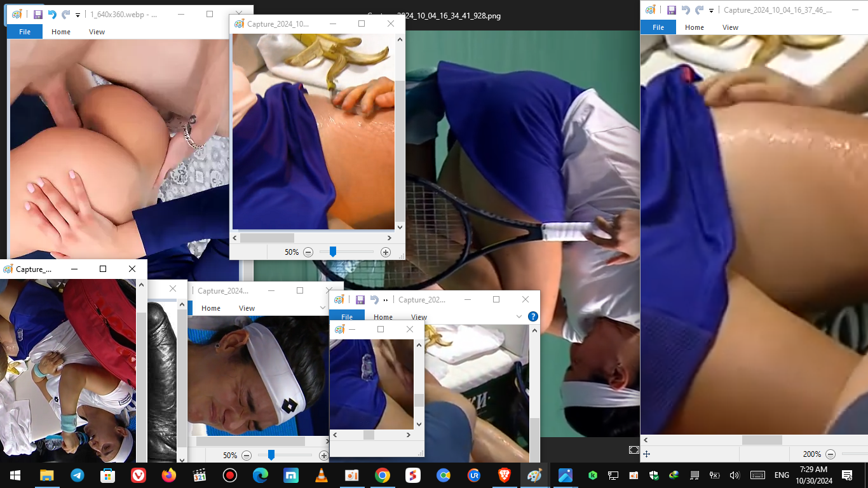Click the blue Help icon in Paint
The image size is (868, 488).
tap(533, 316)
